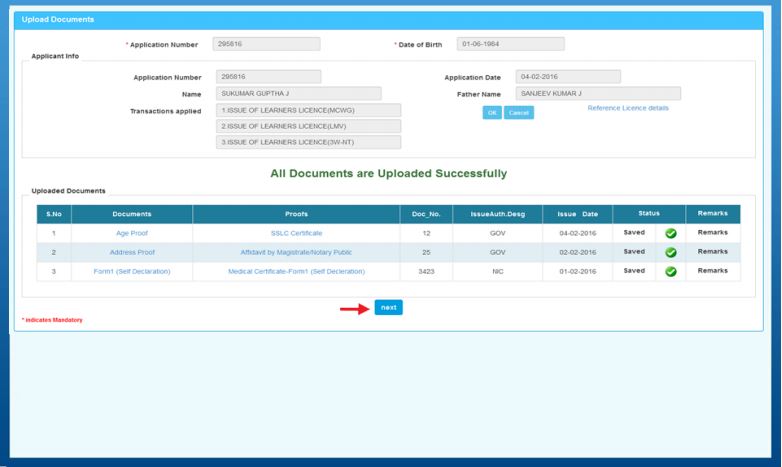Open Affidavit by Magistrate/Notary Public link
This screenshot has width=782, height=467.
296,252
